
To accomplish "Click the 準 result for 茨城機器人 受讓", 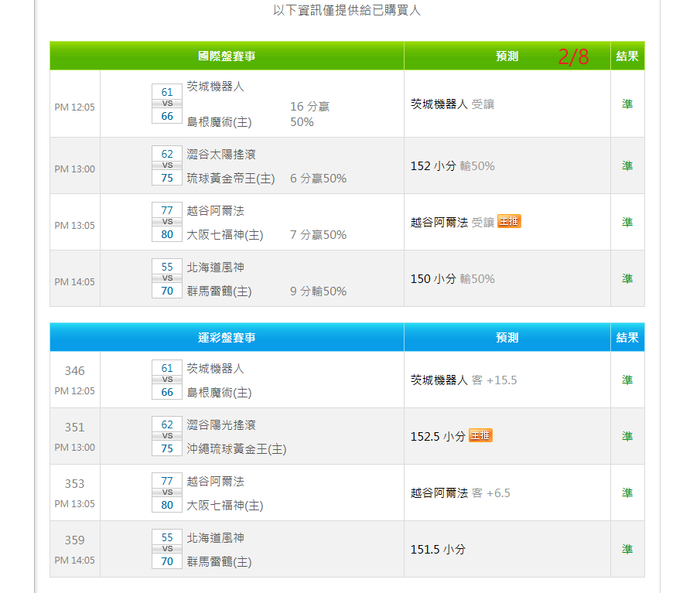I will click(627, 104).
